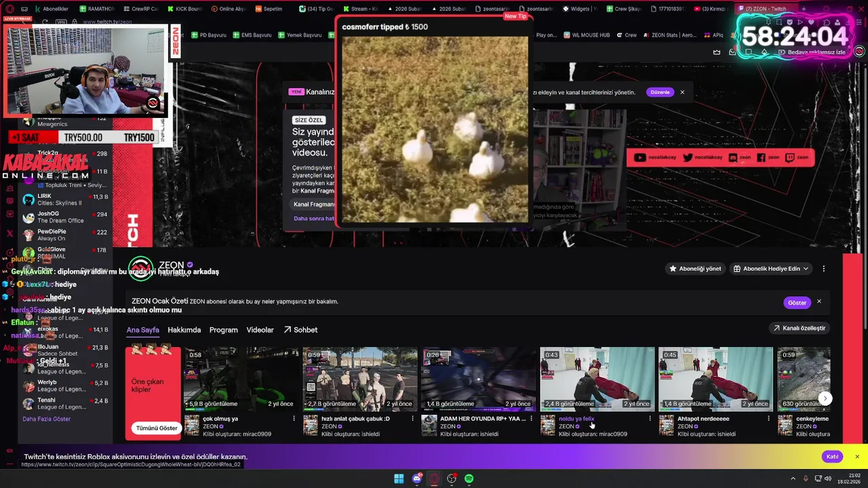Open the Opera GX taskbar icon
The image size is (868, 488).
pos(434,479)
